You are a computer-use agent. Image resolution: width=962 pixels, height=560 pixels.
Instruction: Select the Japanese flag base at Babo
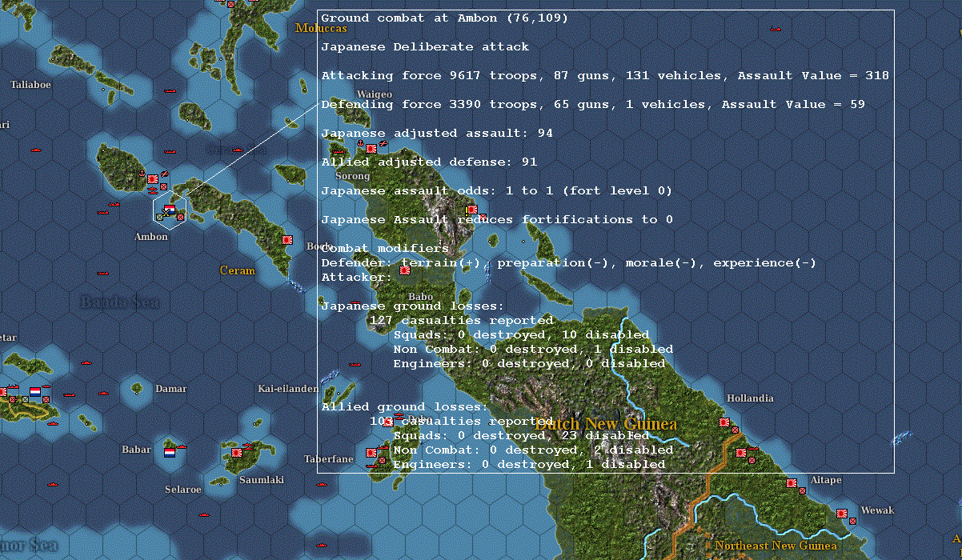point(405,271)
